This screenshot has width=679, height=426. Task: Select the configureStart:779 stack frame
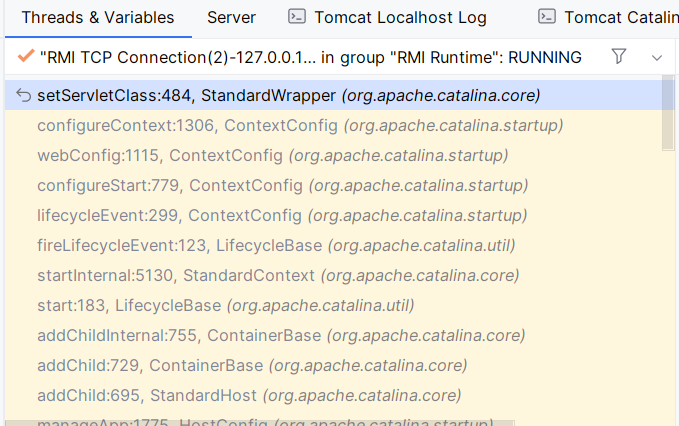pyautogui.click(x=282, y=186)
